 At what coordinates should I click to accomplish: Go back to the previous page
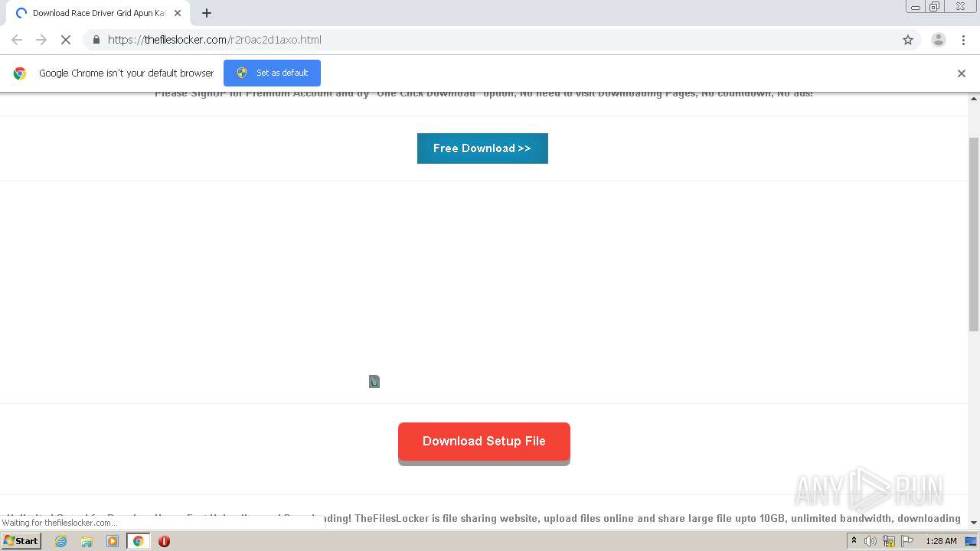[x=17, y=40]
